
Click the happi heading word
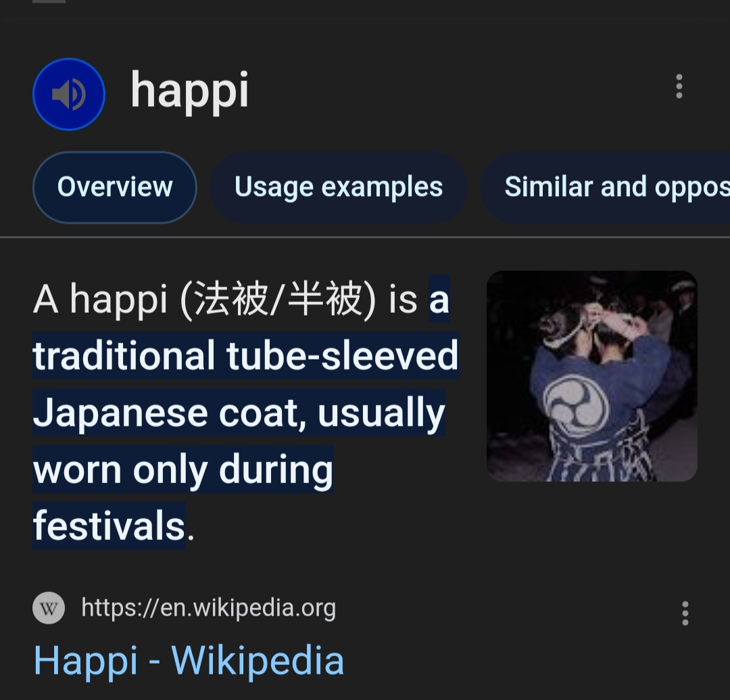tap(189, 91)
